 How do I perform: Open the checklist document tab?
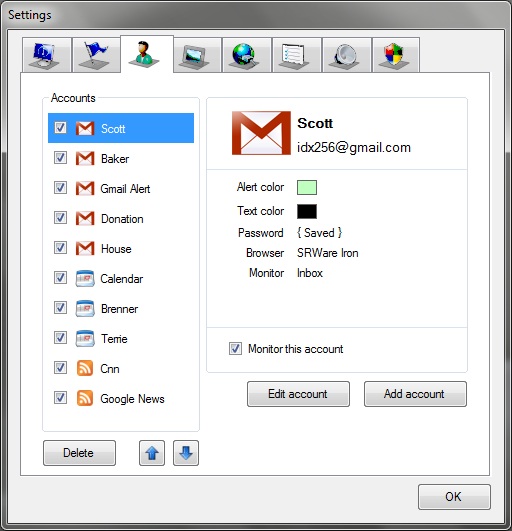click(297, 55)
